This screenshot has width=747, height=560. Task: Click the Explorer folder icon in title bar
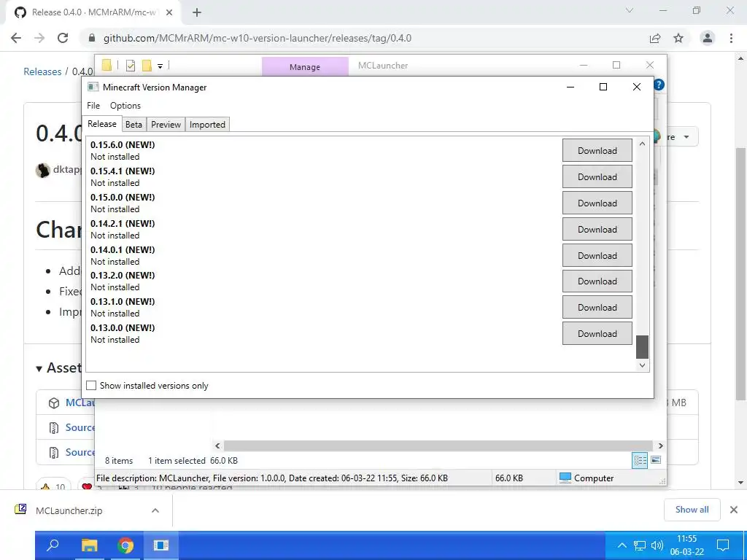coord(107,65)
